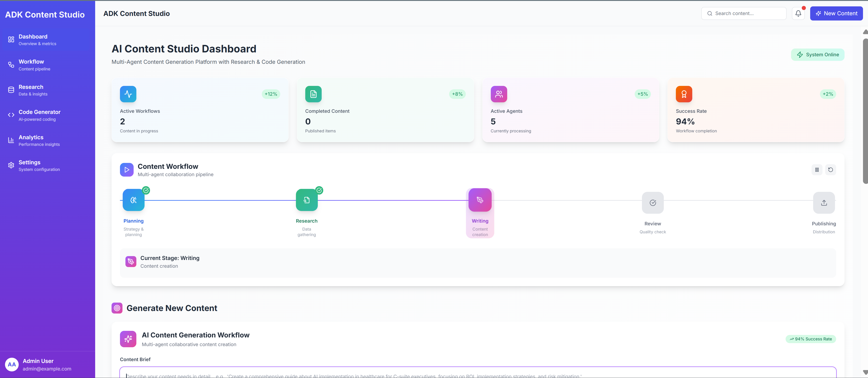Click the Review stage icon

[652, 203]
